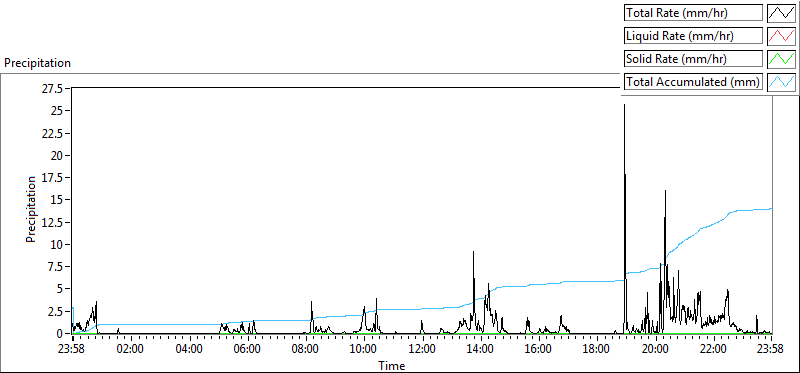Viewport: 800px width, 373px height.
Task: Click the Time x-axis label
Action: (x=392, y=366)
